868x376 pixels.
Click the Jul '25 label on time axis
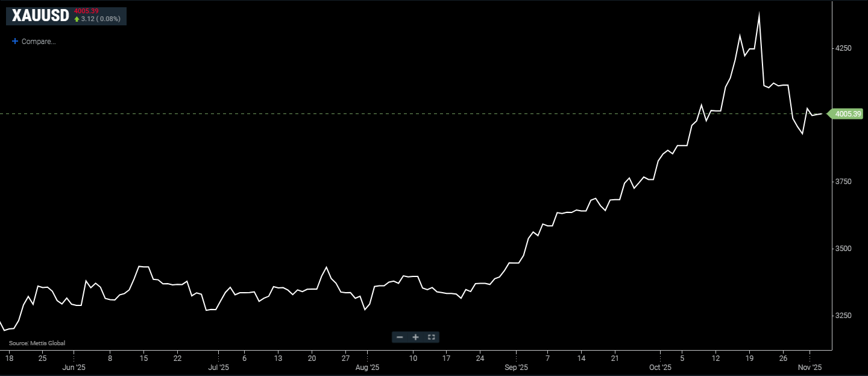coord(218,367)
